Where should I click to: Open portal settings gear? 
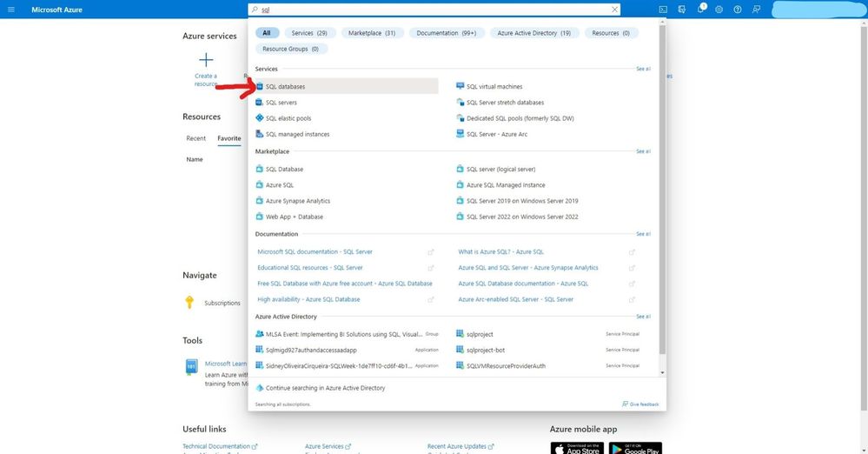pos(719,10)
